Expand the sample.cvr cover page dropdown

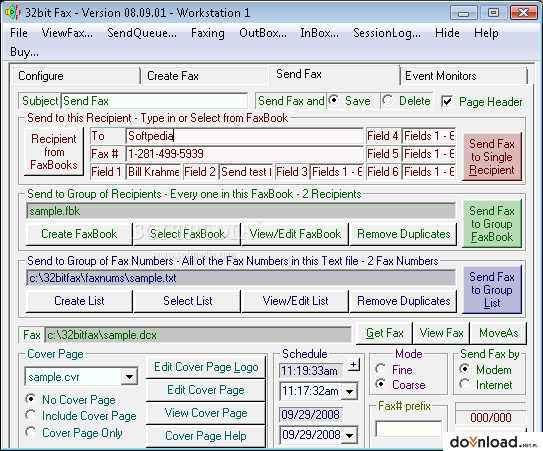point(130,377)
